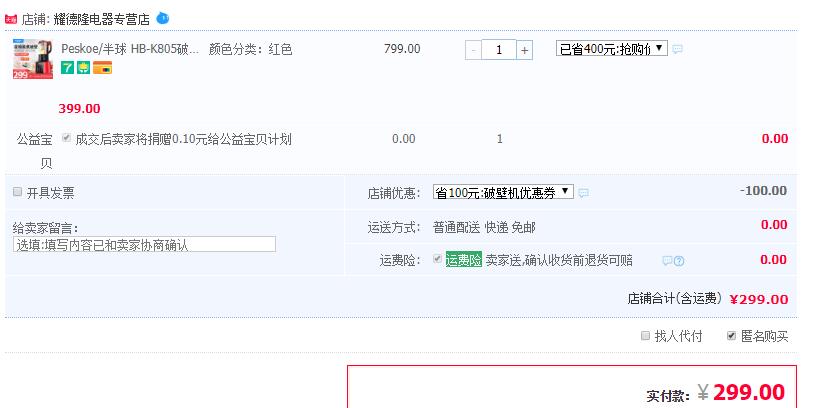Click the -100.00 discount amount
Viewport: 816px width, 408px height.
[x=763, y=190]
